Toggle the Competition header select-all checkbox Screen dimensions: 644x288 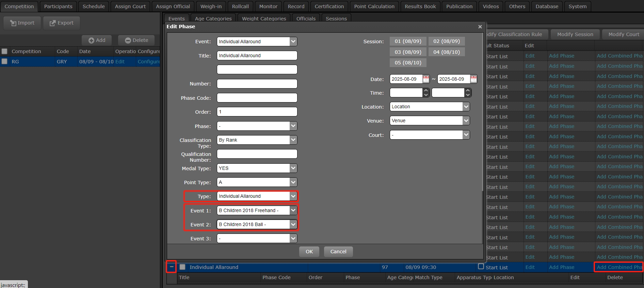(5, 51)
